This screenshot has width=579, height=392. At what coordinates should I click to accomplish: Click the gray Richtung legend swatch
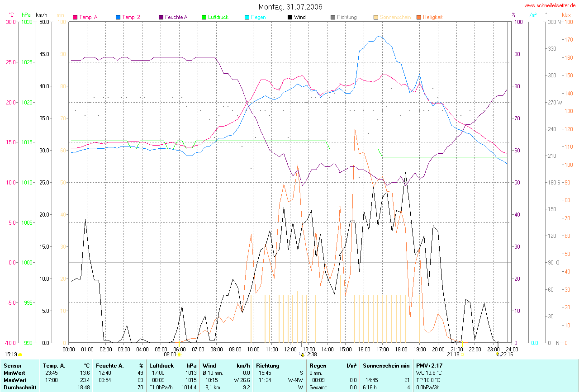[x=333, y=17]
